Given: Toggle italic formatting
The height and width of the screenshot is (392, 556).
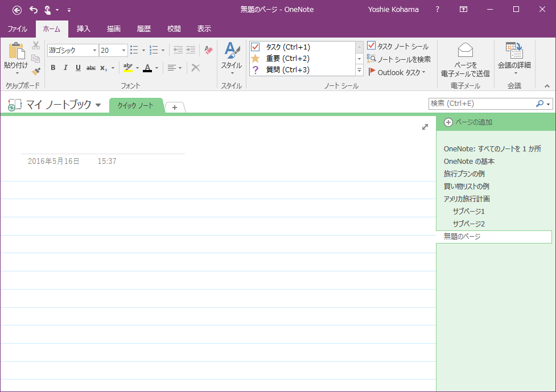Looking at the screenshot, I should [65, 68].
